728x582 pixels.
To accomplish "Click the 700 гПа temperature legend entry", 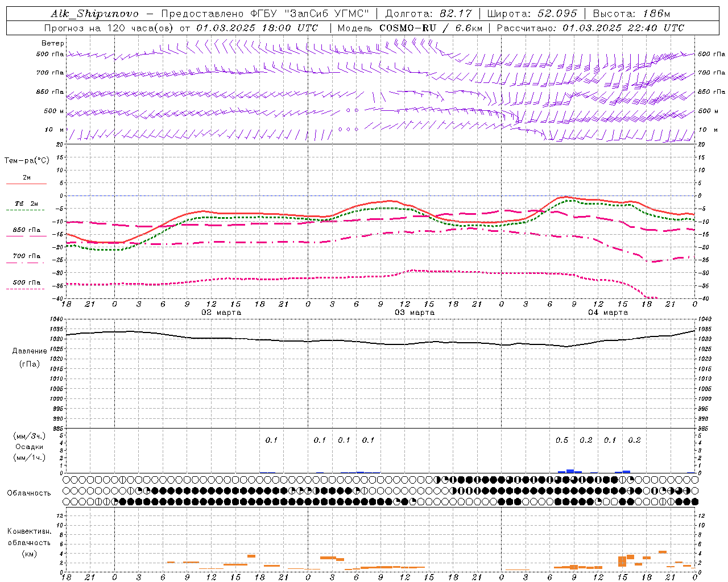I will point(27,256).
